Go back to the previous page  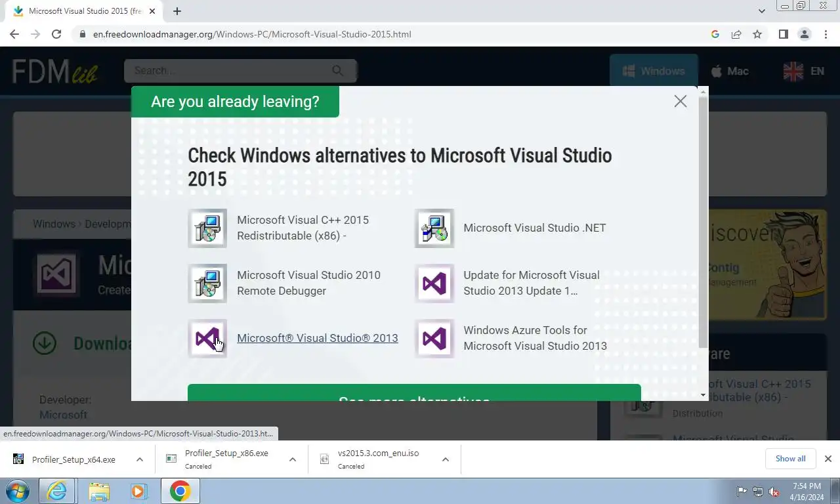14,34
